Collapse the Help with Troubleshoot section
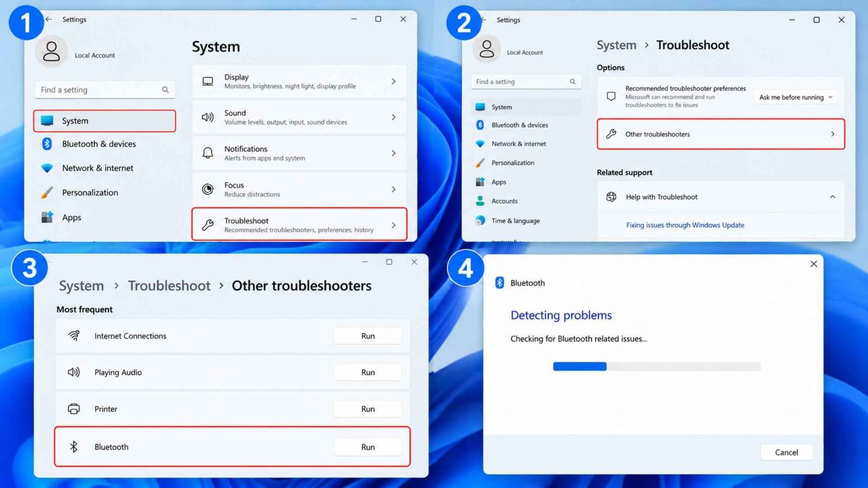This screenshot has height=488, width=868. (x=833, y=197)
